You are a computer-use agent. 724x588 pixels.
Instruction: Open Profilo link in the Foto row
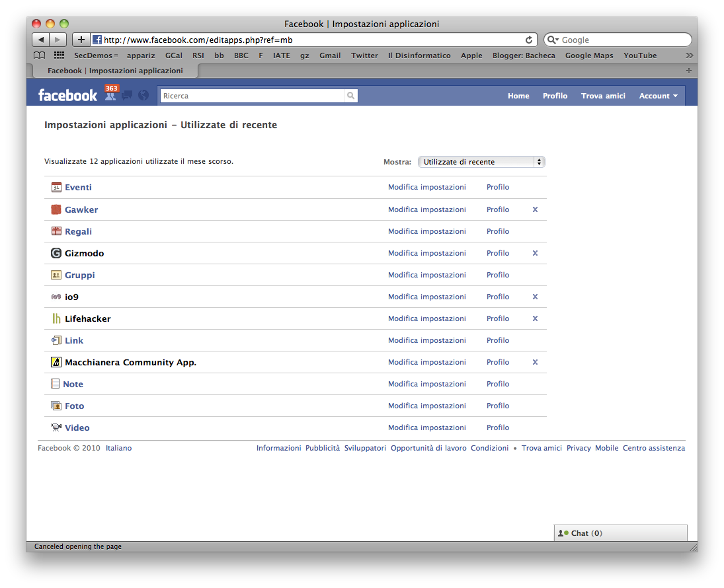coord(498,406)
